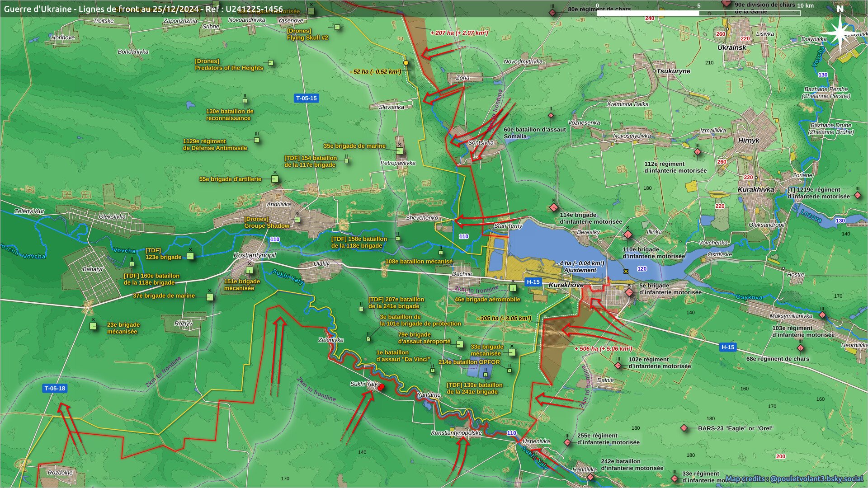This screenshot has width=868, height=488.
Task: Click the Andriivka town label
Action: (x=279, y=204)
